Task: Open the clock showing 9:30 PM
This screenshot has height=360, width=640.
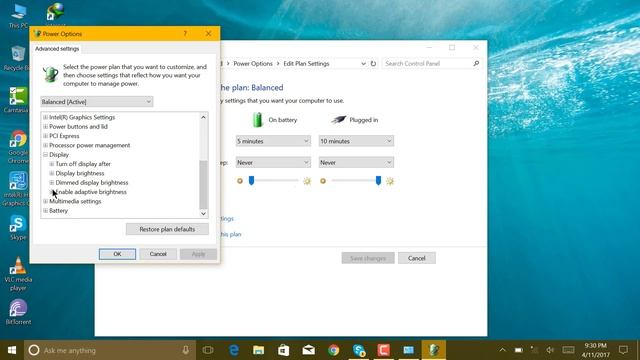Action: click(596, 350)
